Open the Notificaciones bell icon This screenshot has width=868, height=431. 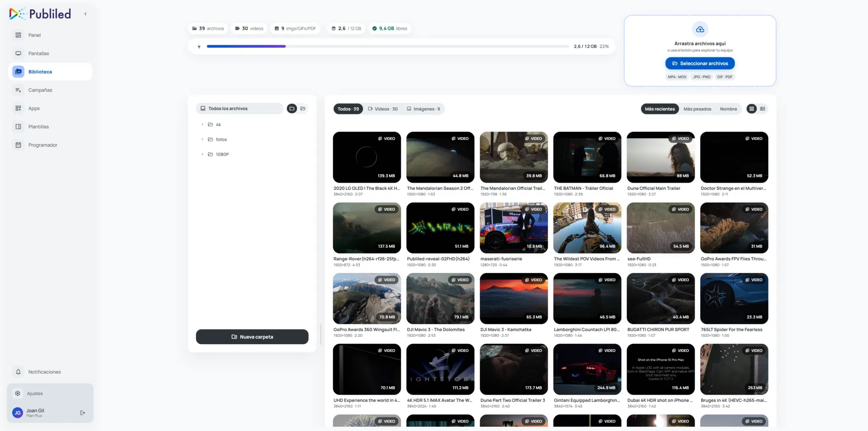pyautogui.click(x=18, y=372)
